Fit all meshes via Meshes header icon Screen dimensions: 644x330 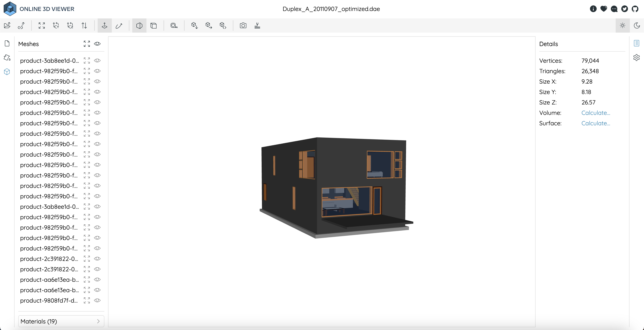click(x=87, y=44)
